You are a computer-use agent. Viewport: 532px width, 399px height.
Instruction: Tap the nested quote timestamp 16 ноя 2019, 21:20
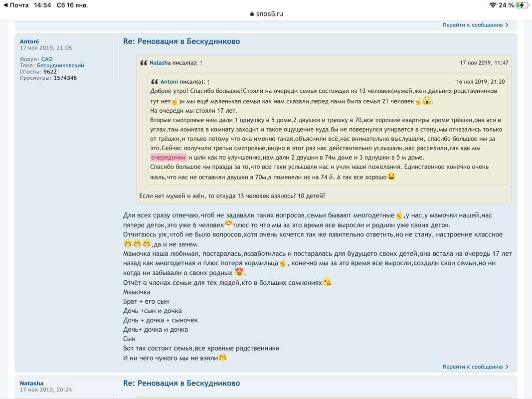click(x=481, y=82)
